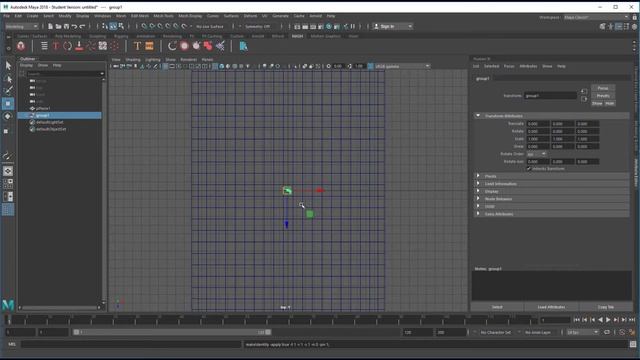The height and width of the screenshot is (360, 640).
Task: Click the Load Attributes button
Action: [551, 307]
